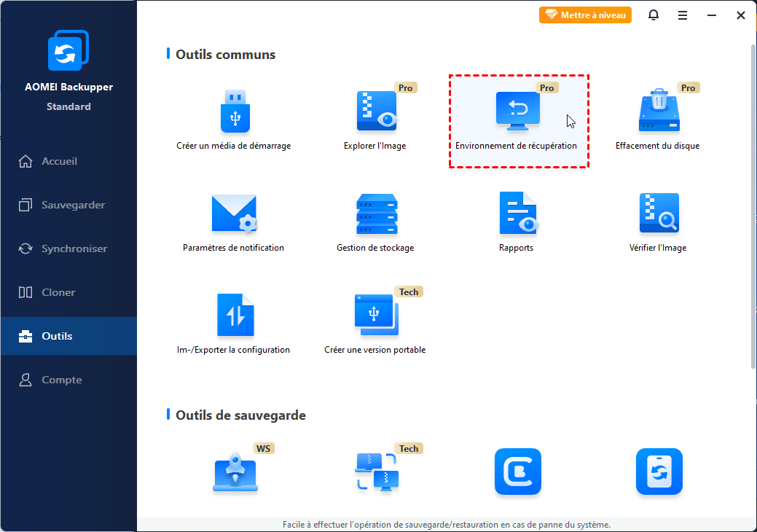Select Outils in sidebar

(68, 336)
